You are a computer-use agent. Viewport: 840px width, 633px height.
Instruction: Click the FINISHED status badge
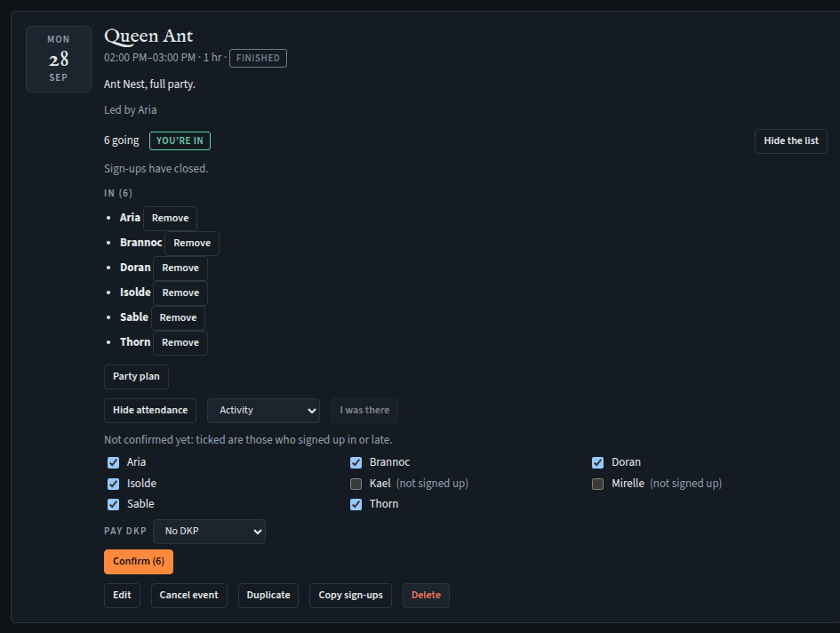258,59
